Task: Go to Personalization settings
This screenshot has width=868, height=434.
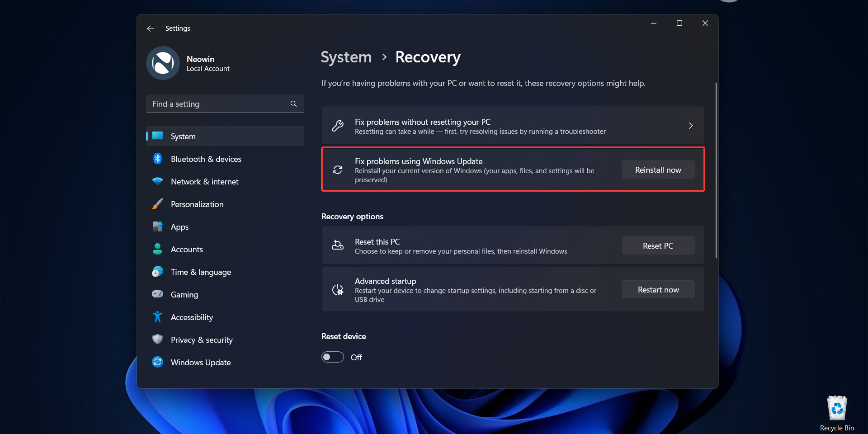Action: point(197,204)
